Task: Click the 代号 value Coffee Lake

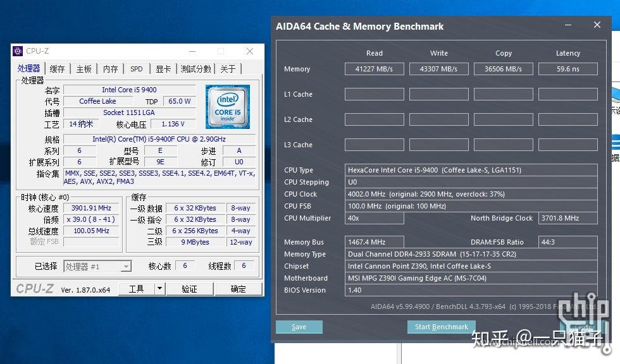Action: [x=97, y=101]
